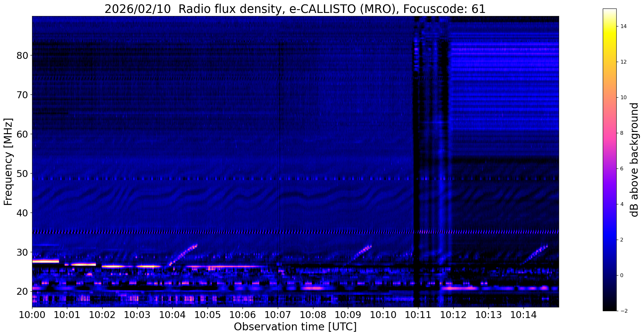Click the "dB above background" colorbar label

pyautogui.click(x=635, y=160)
